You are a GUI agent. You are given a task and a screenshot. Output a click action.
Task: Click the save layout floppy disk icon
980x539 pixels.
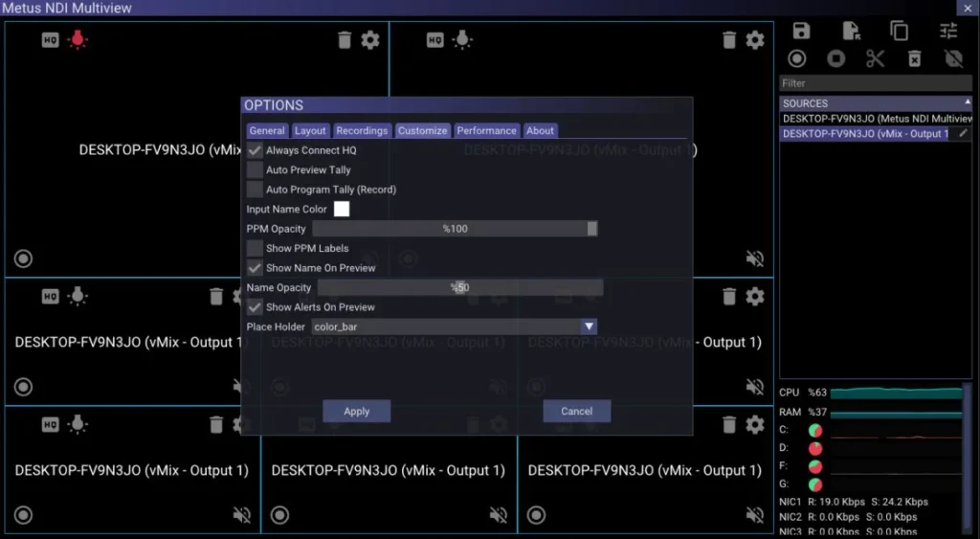801,31
